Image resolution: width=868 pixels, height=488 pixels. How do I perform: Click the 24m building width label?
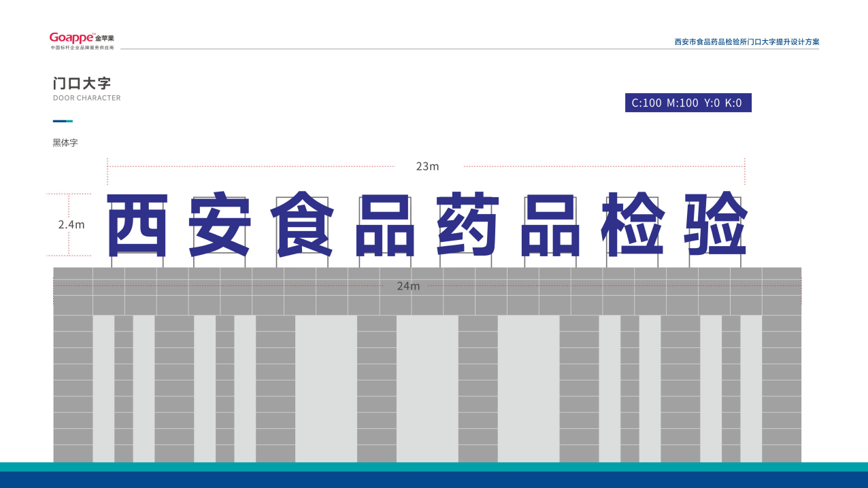click(x=408, y=286)
